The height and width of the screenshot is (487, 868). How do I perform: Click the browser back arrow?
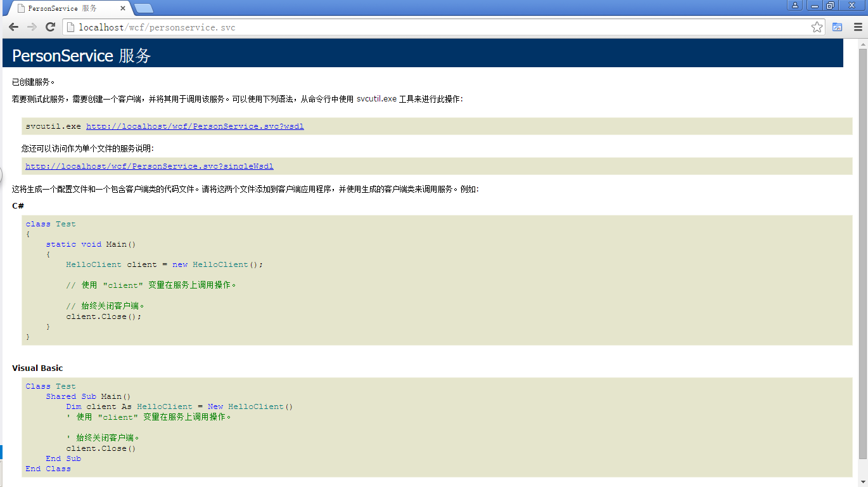pyautogui.click(x=13, y=27)
